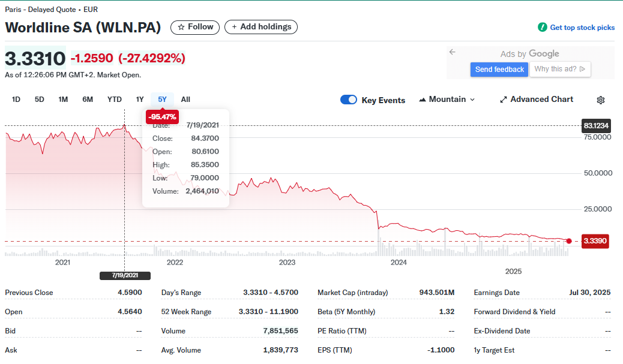Click the -95.47% change badge
This screenshot has height=364, width=623.
click(x=162, y=117)
